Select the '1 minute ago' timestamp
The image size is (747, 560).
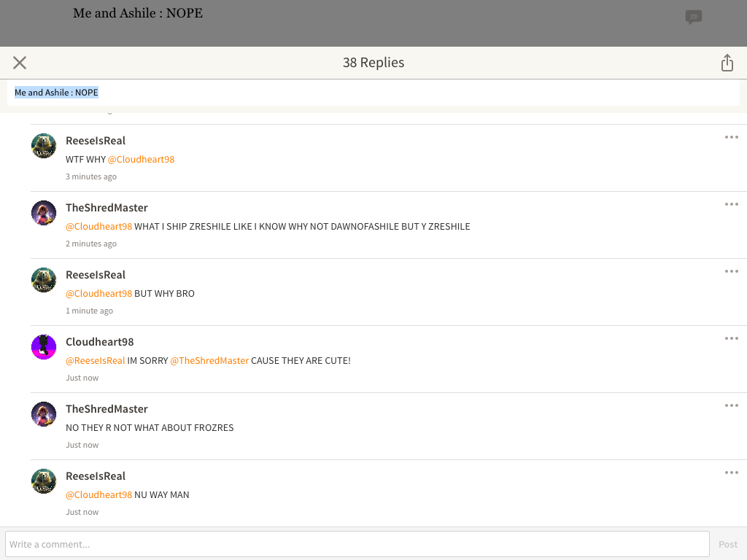tap(89, 311)
